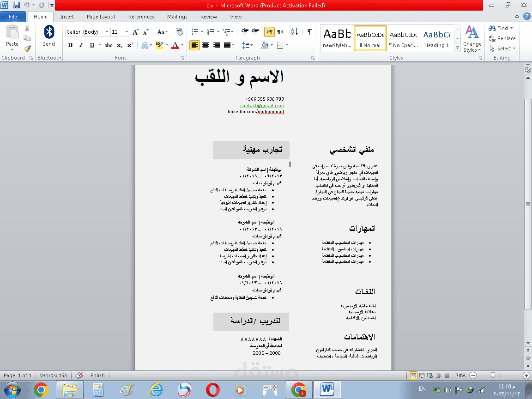This screenshot has width=532, height=399.
Task: Open the Shading paint bucket tool
Action: click(265, 45)
